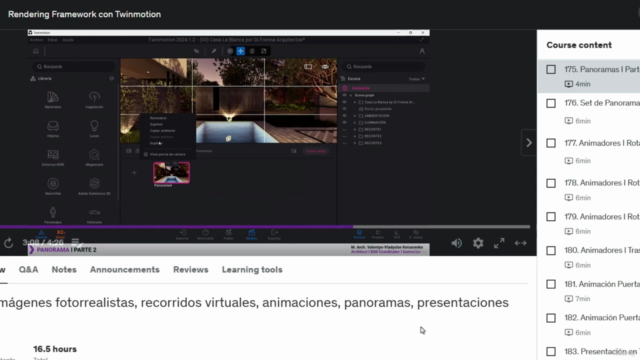Image resolution: width=640 pixels, height=360 pixels.
Task: Toggle expanded view with horizontal arrows
Action: 520,243
